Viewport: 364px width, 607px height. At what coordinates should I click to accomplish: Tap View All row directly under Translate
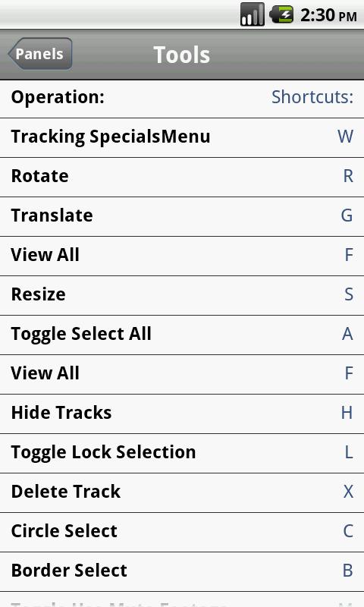[x=182, y=256]
